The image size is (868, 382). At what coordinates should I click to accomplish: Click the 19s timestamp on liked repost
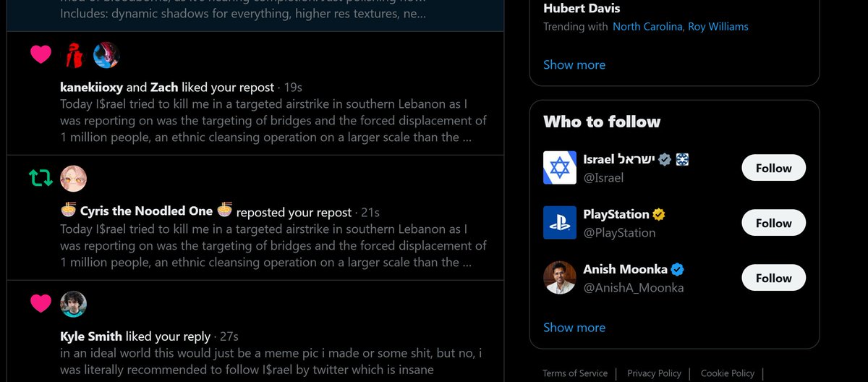pyautogui.click(x=293, y=88)
